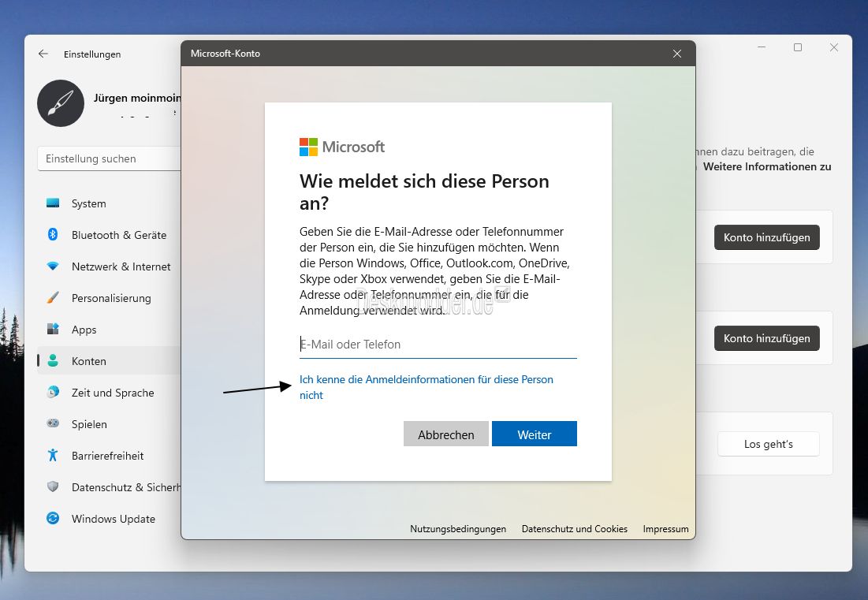Click the 'Wie meldet sich diese Person an?' heading
This screenshot has height=600, width=868.
click(424, 192)
